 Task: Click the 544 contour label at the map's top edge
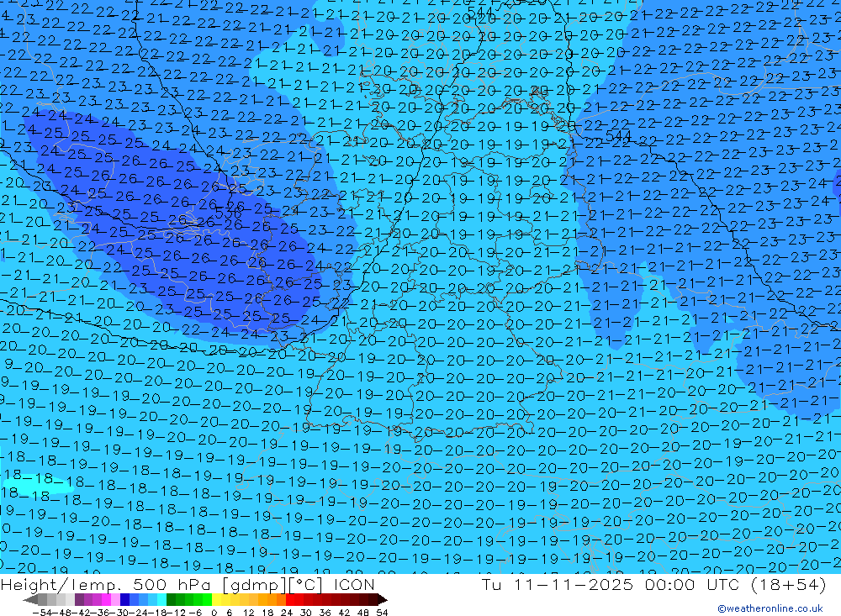pyautogui.click(x=480, y=11)
